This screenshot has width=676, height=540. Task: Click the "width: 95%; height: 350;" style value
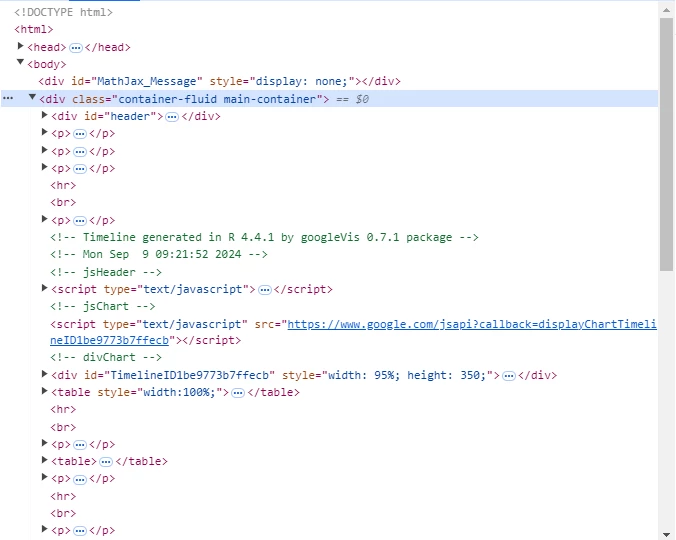(x=407, y=375)
